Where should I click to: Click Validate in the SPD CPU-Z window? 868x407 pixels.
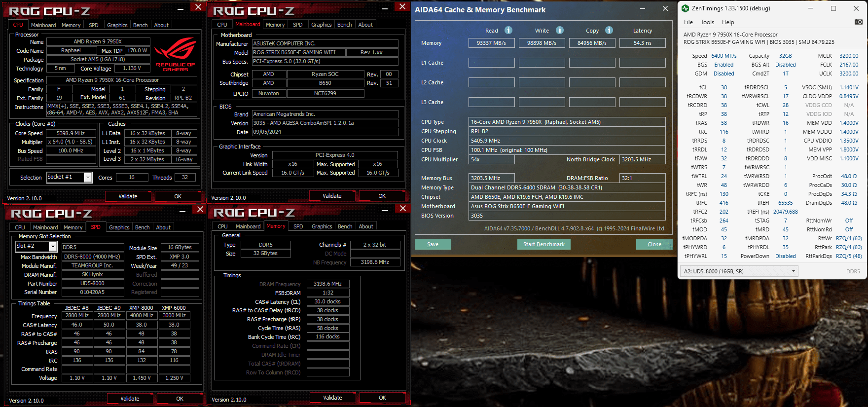[x=130, y=399]
